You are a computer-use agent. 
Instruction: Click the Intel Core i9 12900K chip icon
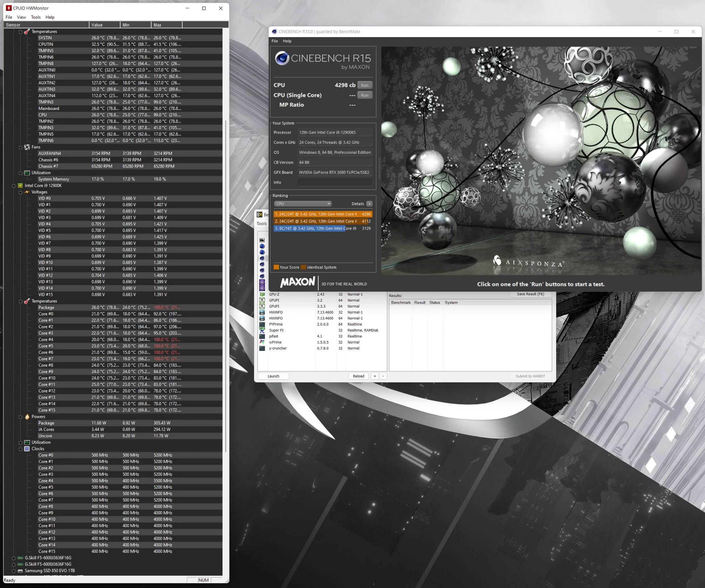[21, 186]
